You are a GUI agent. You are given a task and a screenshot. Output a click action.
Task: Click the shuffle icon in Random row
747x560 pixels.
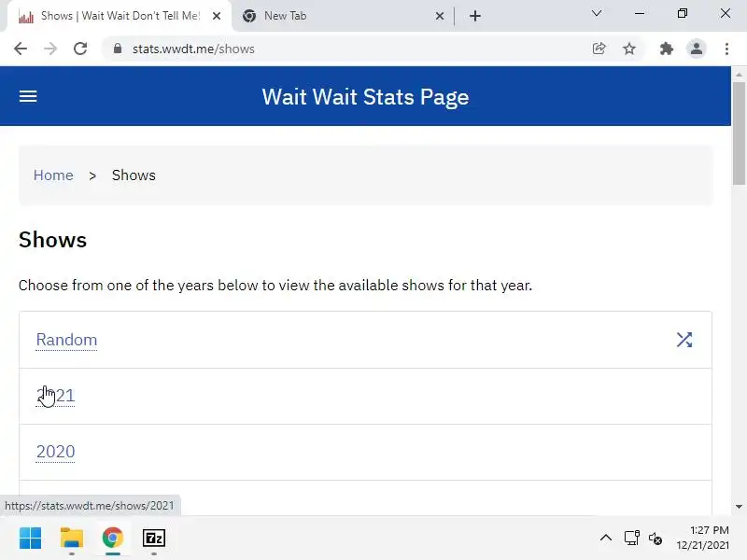tap(684, 340)
